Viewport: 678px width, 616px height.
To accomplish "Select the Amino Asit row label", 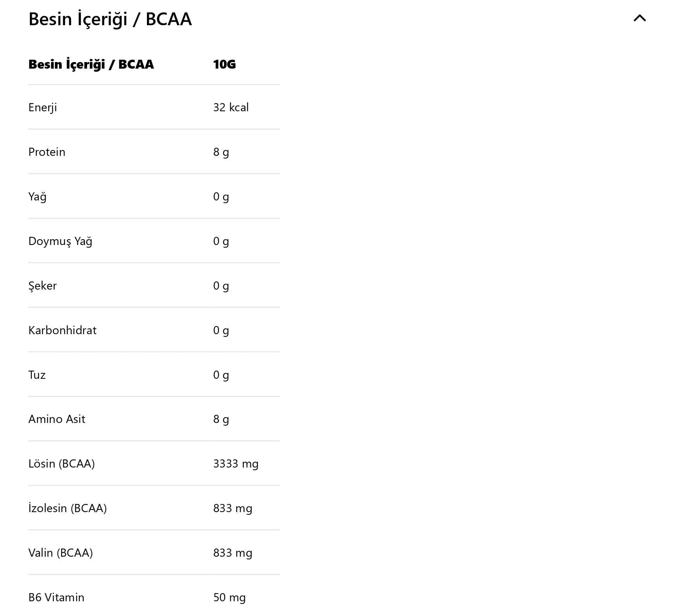I will click(57, 419).
